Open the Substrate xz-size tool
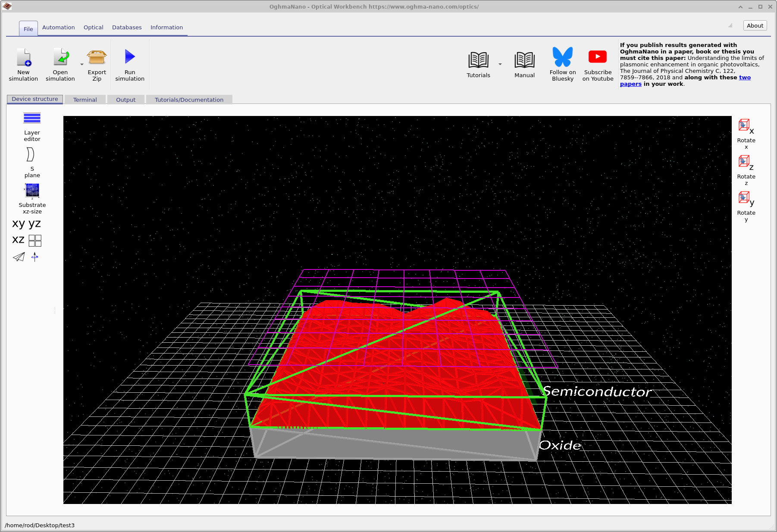 (x=32, y=191)
